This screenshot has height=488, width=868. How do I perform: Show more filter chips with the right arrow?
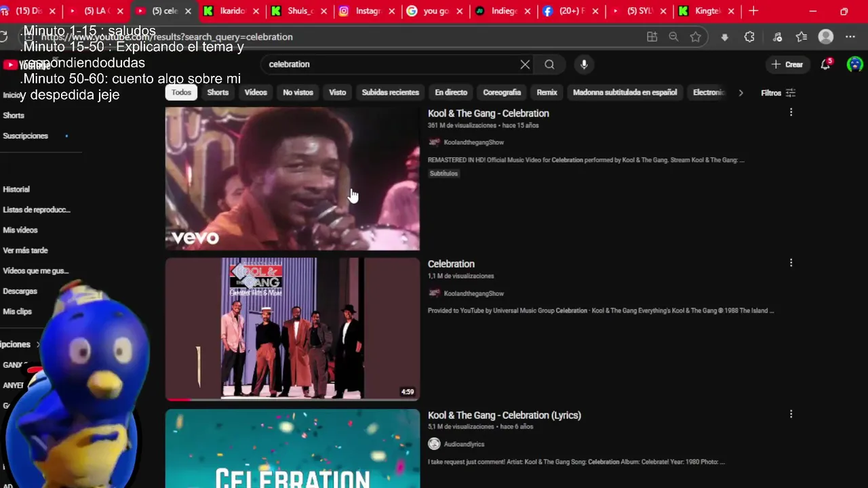coord(741,93)
